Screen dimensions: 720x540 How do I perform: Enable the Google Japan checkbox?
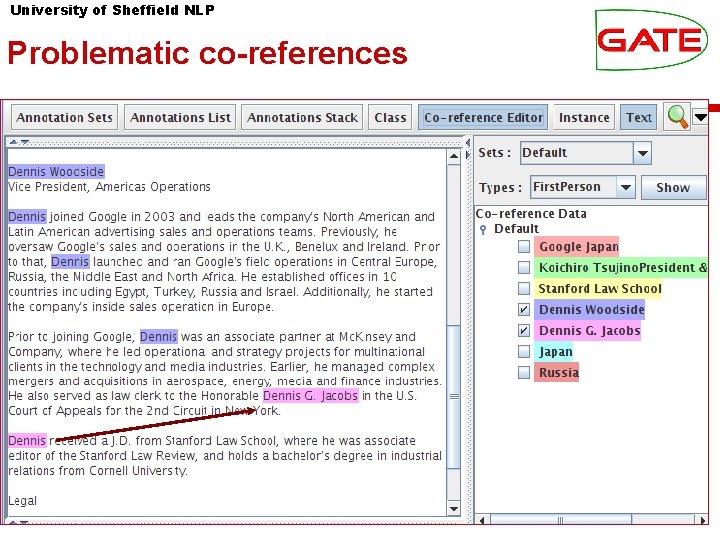tap(523, 247)
